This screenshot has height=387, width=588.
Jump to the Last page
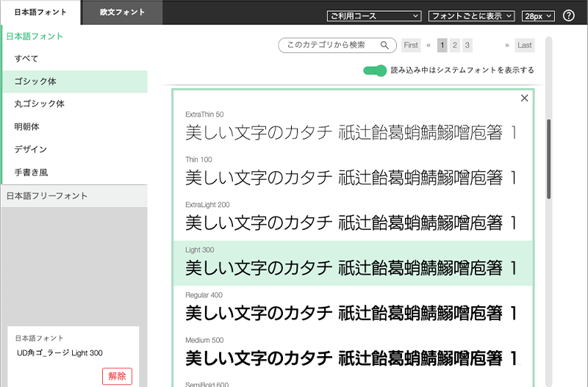(525, 46)
